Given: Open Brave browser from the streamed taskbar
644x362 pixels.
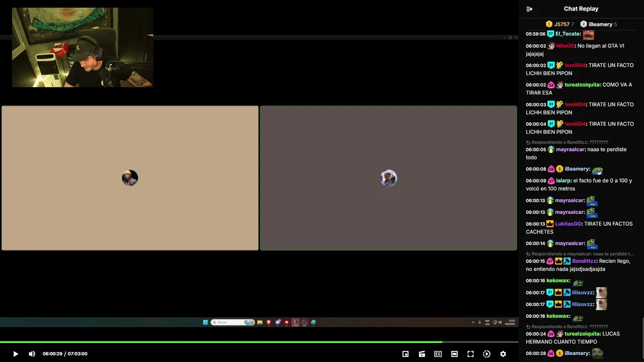Looking at the screenshot, I should 269,322.
